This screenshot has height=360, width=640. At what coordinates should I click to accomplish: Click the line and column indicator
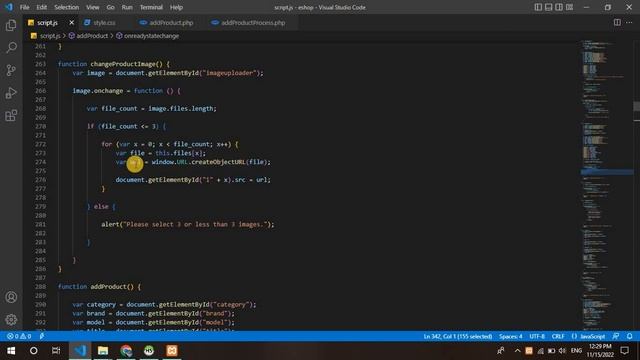pos(458,336)
